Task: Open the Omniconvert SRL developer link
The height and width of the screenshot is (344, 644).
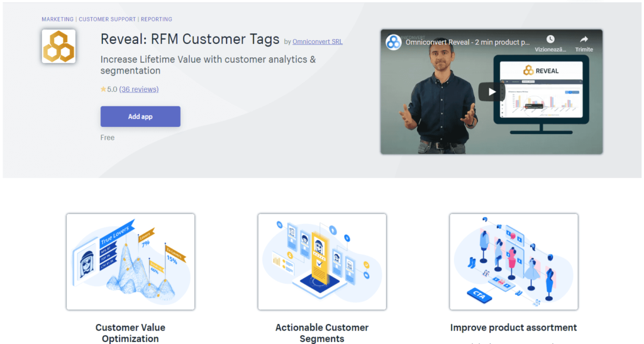Action: [x=318, y=42]
